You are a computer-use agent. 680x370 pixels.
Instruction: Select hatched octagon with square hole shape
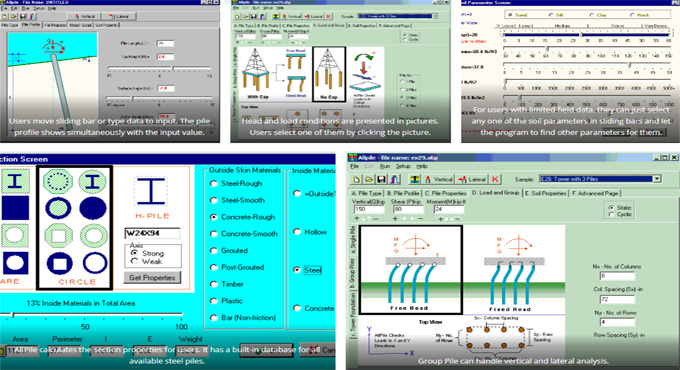pyautogui.click(x=58, y=236)
